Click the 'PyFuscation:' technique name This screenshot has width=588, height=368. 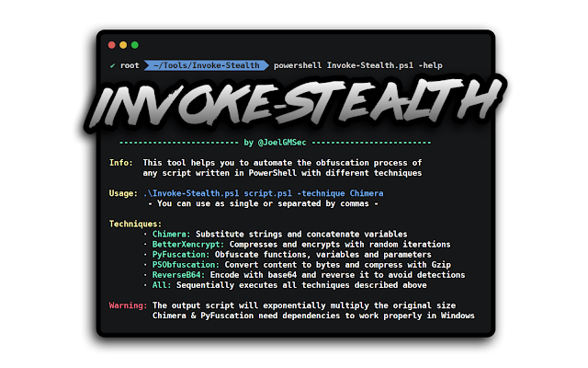tap(181, 254)
